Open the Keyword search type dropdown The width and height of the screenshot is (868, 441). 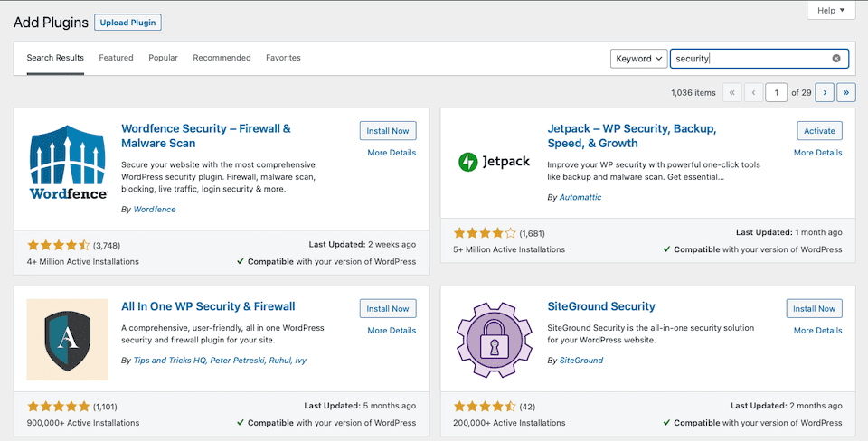point(639,58)
